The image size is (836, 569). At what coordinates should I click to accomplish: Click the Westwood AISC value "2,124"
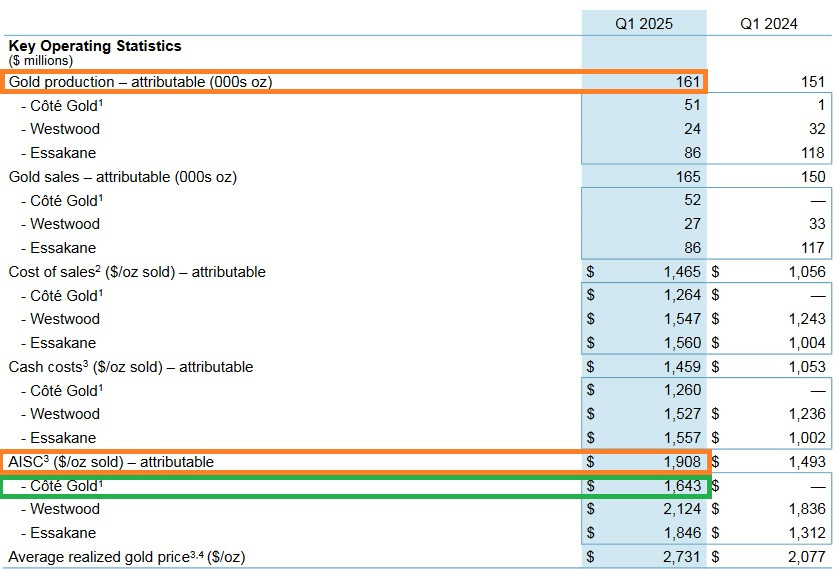tap(682, 509)
